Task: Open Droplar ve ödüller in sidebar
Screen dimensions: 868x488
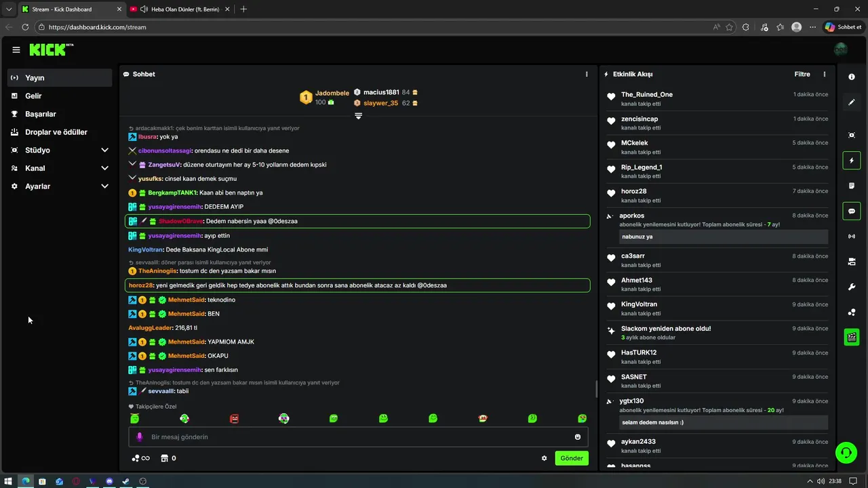Action: (60, 131)
